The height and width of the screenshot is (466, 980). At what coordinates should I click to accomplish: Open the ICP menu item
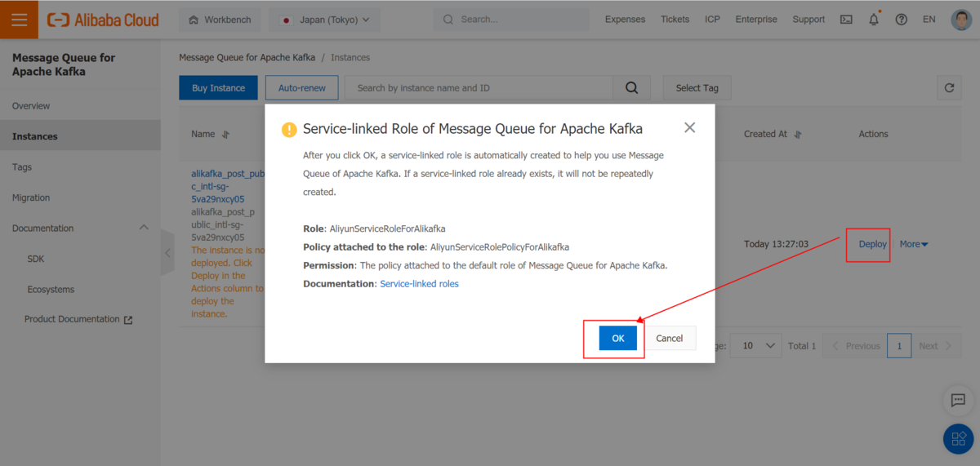(x=712, y=20)
